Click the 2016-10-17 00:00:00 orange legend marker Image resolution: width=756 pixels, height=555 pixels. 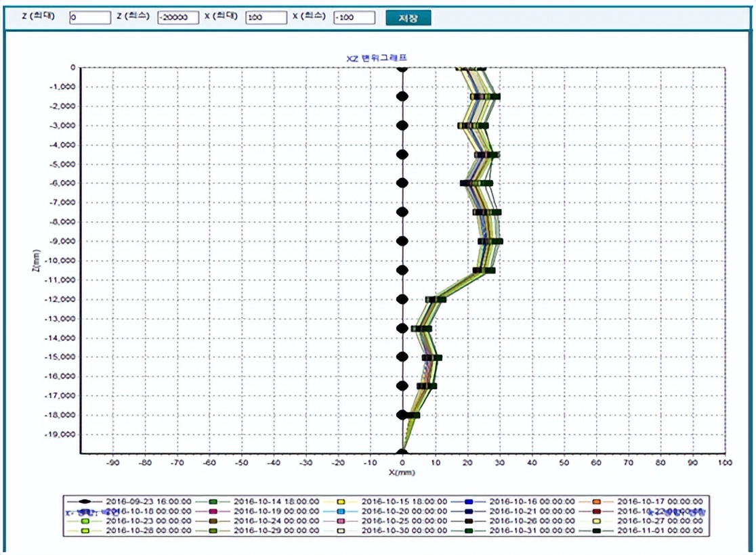coord(597,502)
